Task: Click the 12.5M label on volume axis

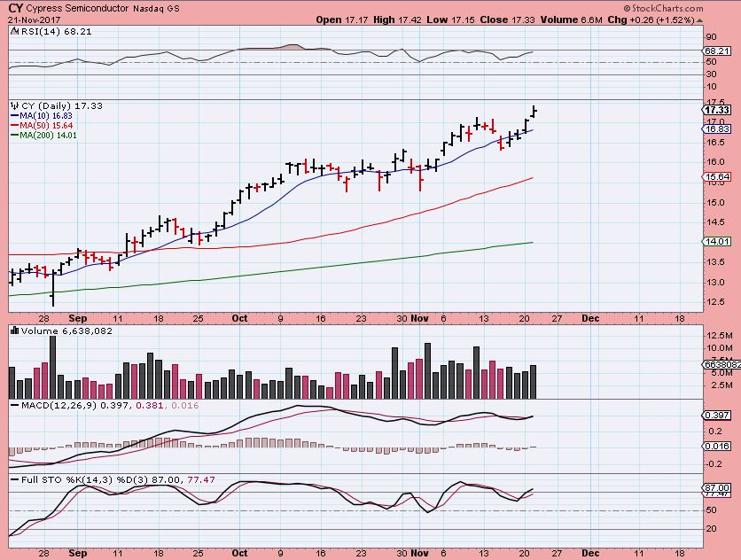Action: (x=719, y=336)
